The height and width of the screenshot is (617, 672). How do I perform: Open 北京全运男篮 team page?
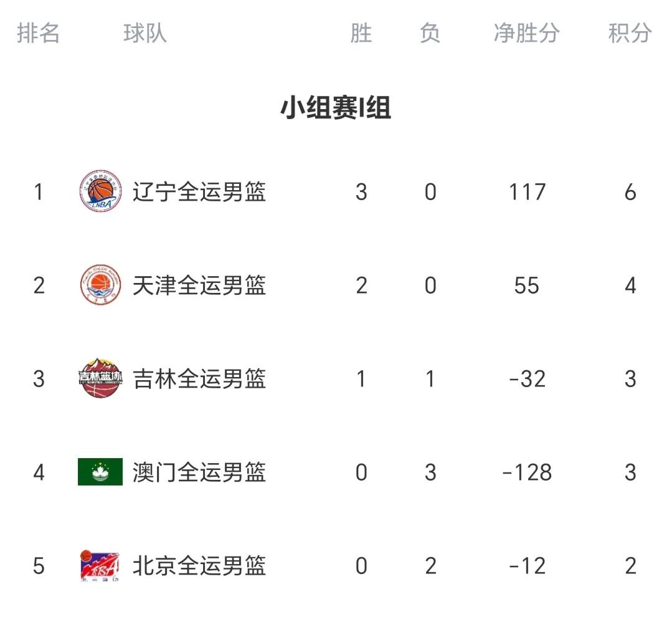coord(199,565)
